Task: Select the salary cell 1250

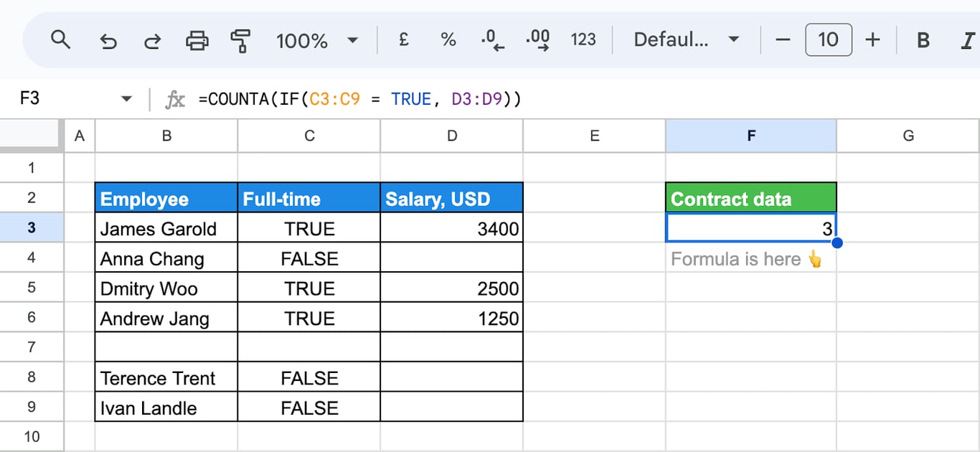Action: pyautogui.click(x=452, y=318)
